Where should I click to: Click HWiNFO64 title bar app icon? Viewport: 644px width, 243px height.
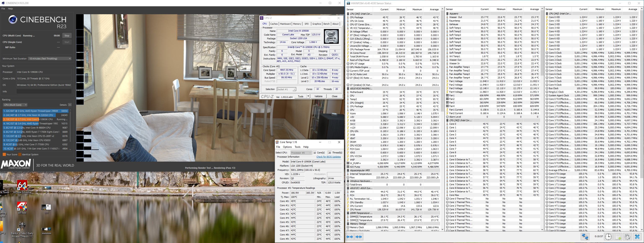pyautogui.click(x=348, y=3)
